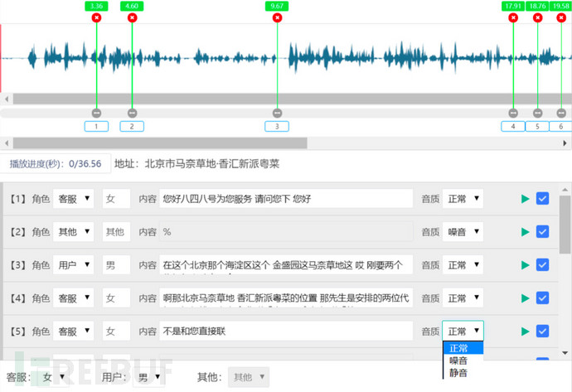Select 噪音 from the open quality list
Image resolution: width=572 pixels, height=392 pixels.
click(458, 361)
